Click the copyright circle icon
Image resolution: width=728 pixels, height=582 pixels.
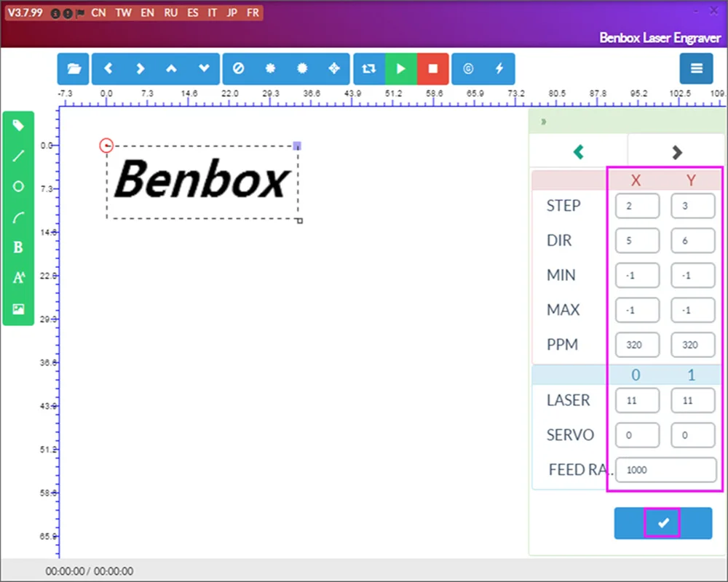[468, 68]
